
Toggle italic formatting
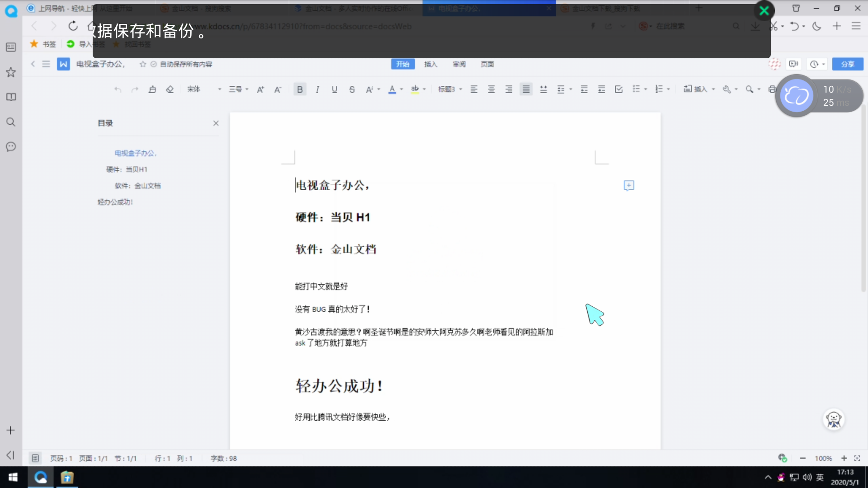(x=317, y=89)
